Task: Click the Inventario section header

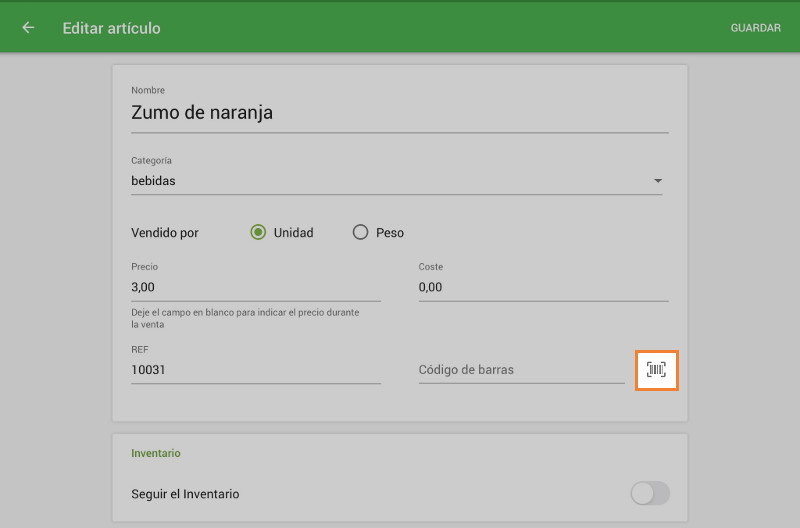Action: 156,453
